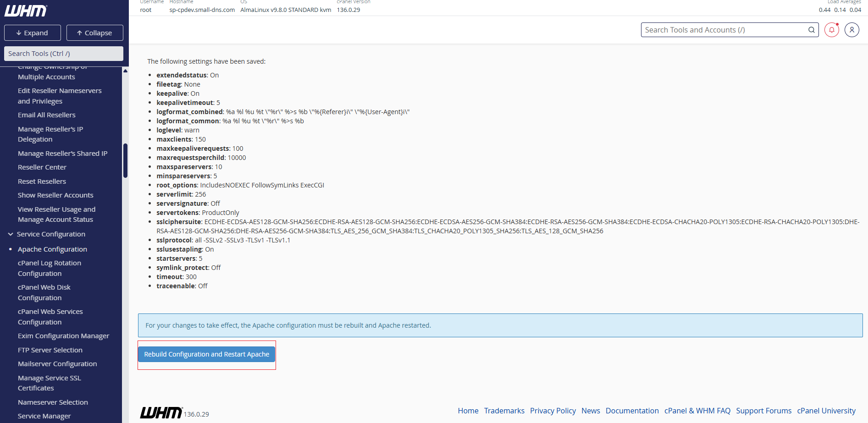The height and width of the screenshot is (423, 868).
Task: Click the search magnifier icon
Action: [x=811, y=30]
